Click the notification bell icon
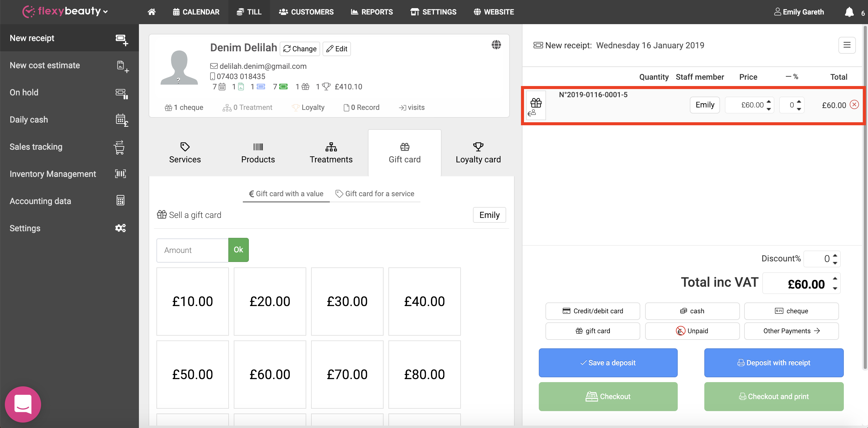The height and width of the screenshot is (428, 868). pyautogui.click(x=849, y=12)
